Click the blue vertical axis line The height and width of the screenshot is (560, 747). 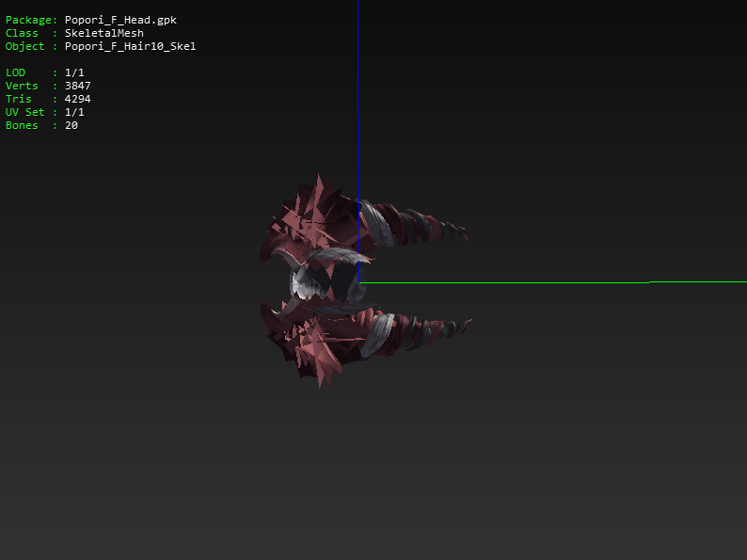pos(358,56)
